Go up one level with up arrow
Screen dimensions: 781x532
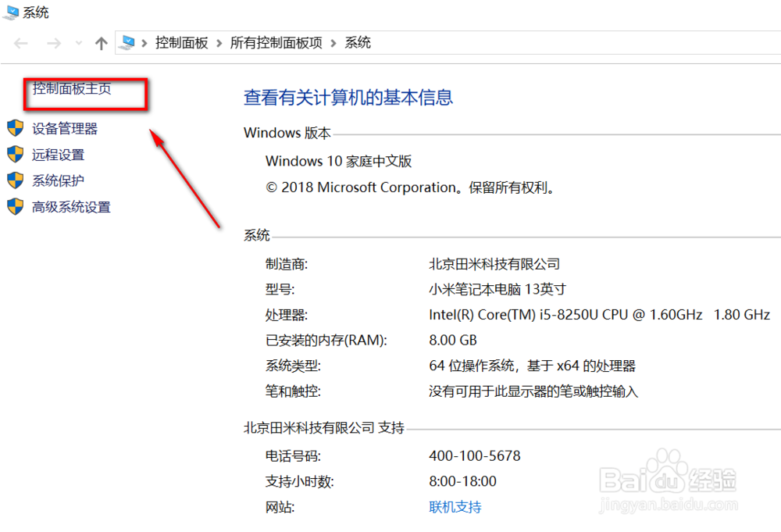[x=101, y=43]
